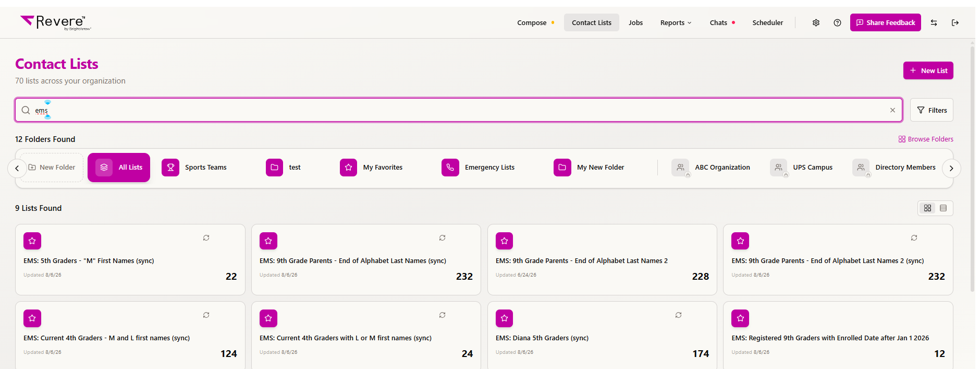Select the My New Folder folder
The width and height of the screenshot is (980, 369).
[589, 168]
